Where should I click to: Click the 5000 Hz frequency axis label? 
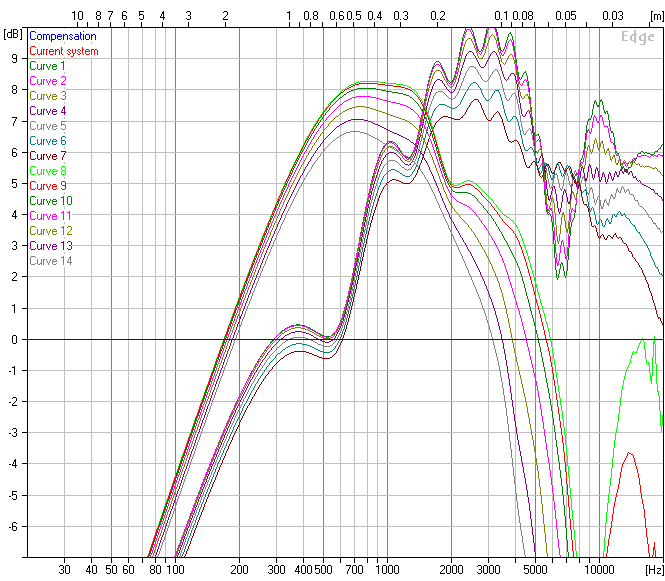[536, 570]
